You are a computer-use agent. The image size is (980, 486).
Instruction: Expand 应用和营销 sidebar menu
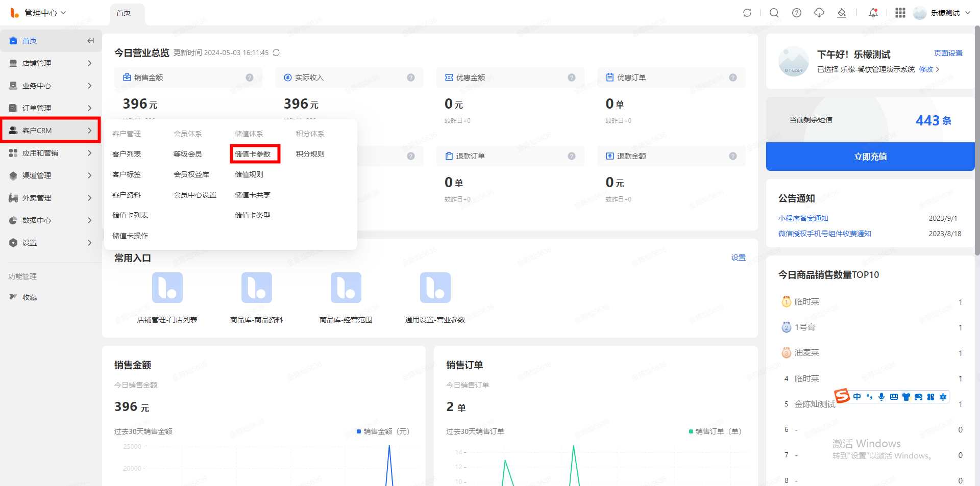51,153
